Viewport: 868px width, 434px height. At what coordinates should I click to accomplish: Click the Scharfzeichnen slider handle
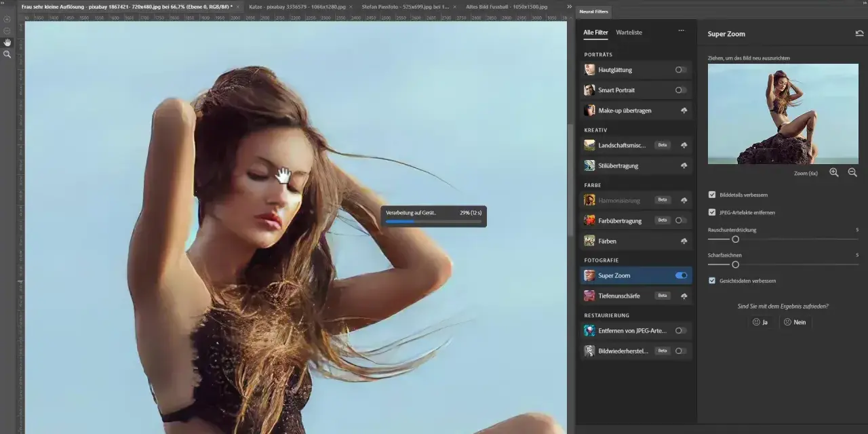click(x=735, y=264)
